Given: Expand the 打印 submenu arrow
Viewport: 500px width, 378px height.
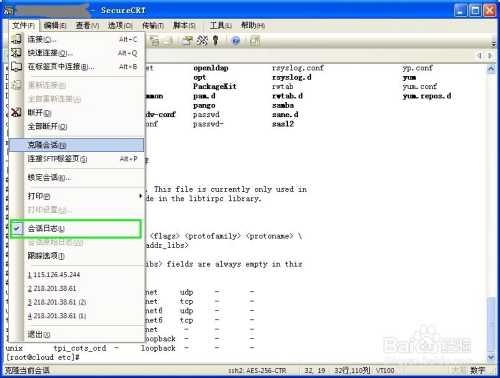Looking at the screenshot, I should click(140, 196).
